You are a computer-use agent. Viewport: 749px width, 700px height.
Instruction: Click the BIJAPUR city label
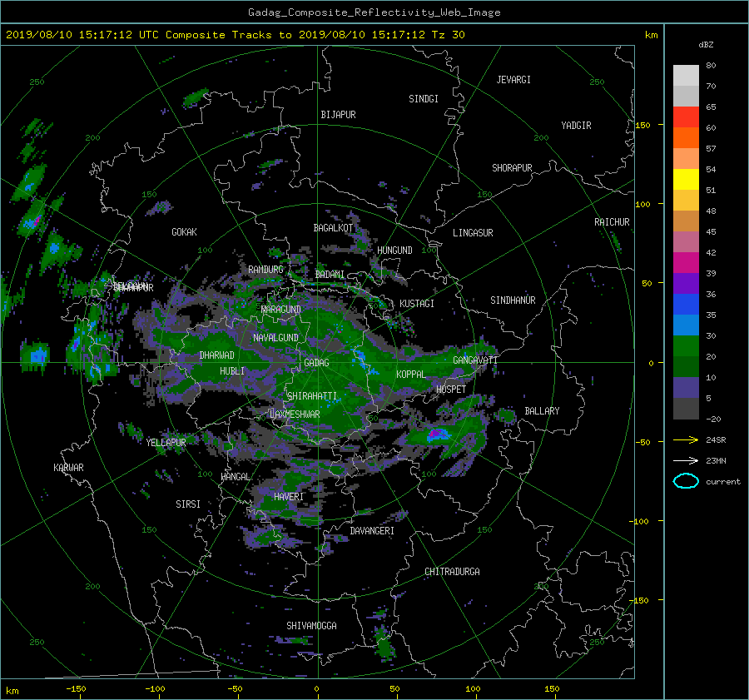click(x=338, y=115)
